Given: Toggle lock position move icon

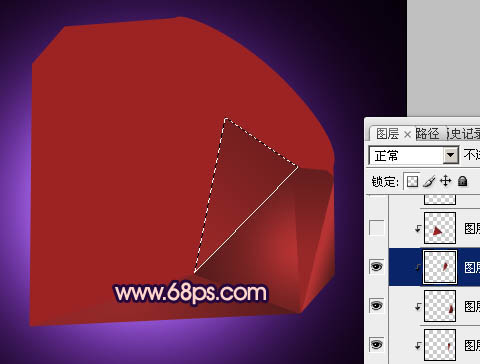Looking at the screenshot, I should [446, 181].
